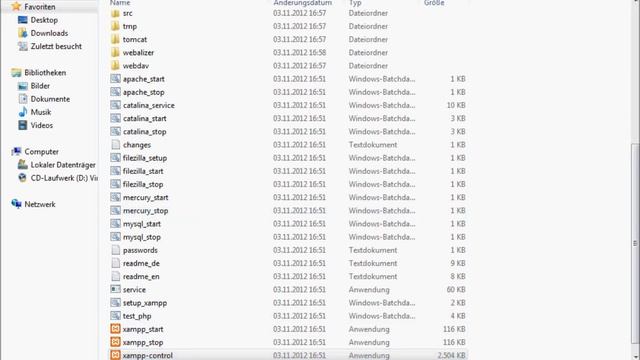640x360 pixels.
Task: Click the folder name tomcat
Action: pos(135,40)
